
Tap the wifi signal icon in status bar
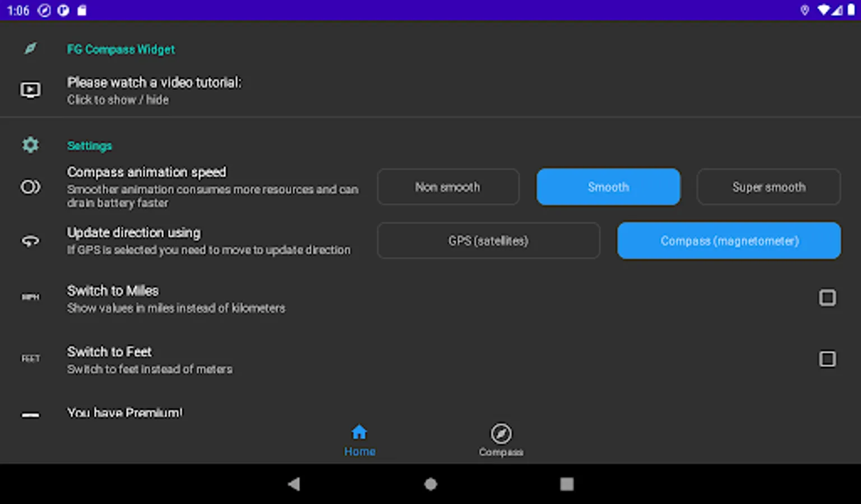click(x=823, y=10)
